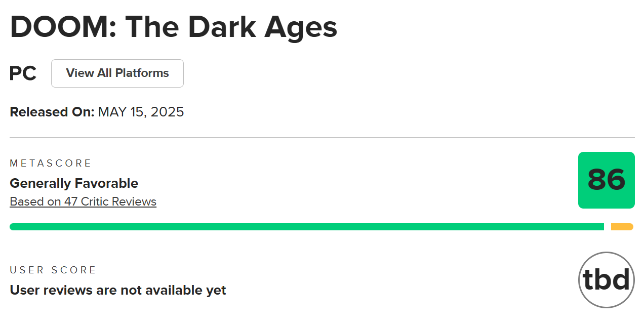Click the gap between green and yellow bars

coord(608,227)
